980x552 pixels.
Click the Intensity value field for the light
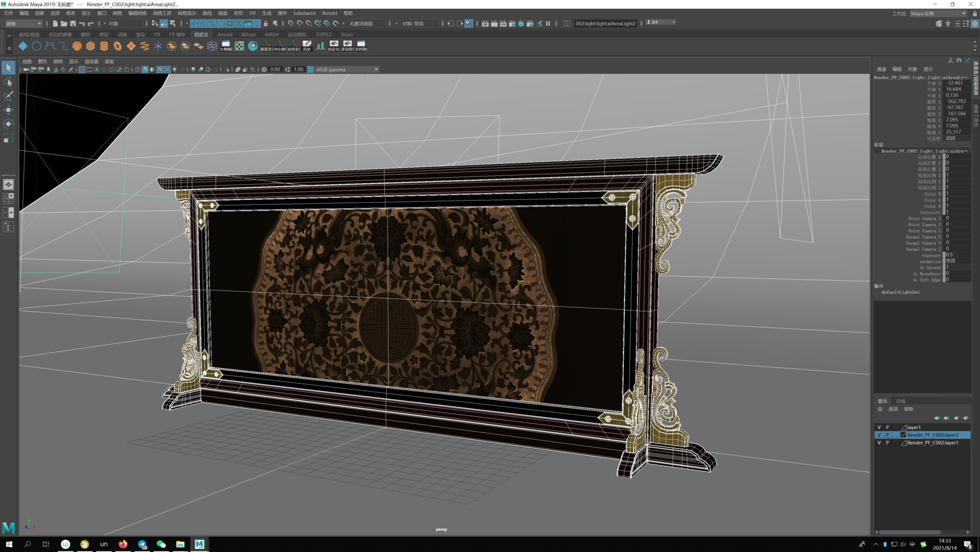[x=955, y=213]
